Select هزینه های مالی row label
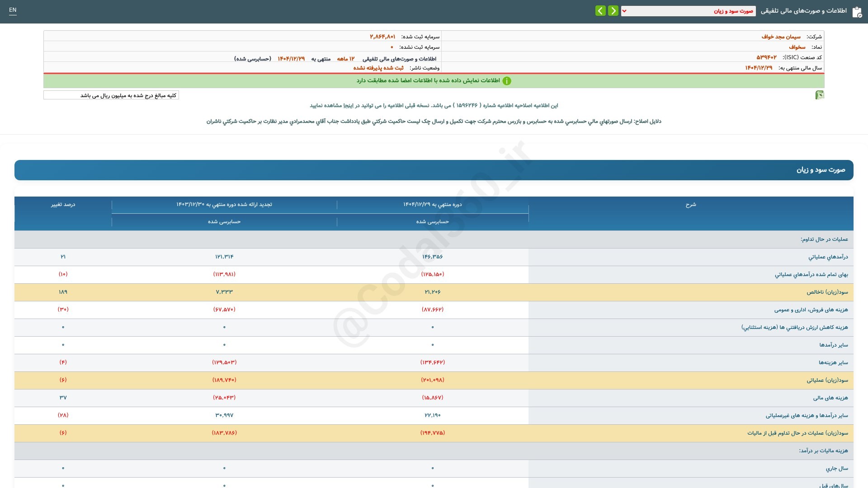 point(830,398)
